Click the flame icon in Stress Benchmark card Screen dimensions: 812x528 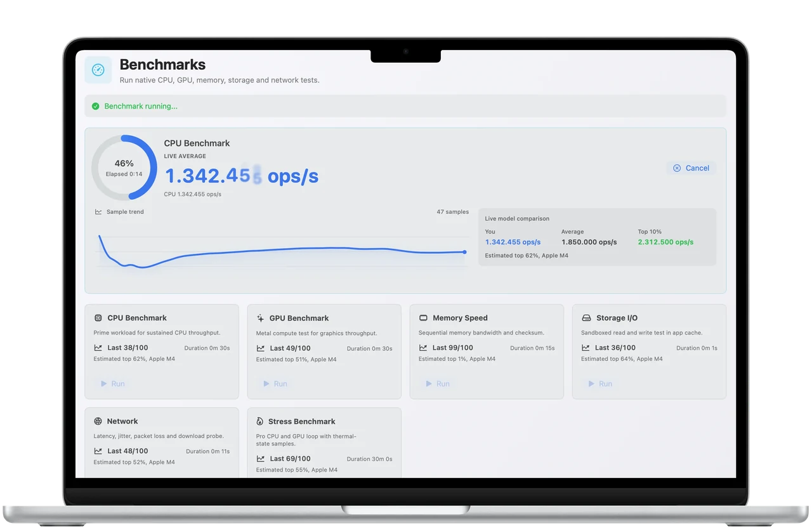point(260,421)
